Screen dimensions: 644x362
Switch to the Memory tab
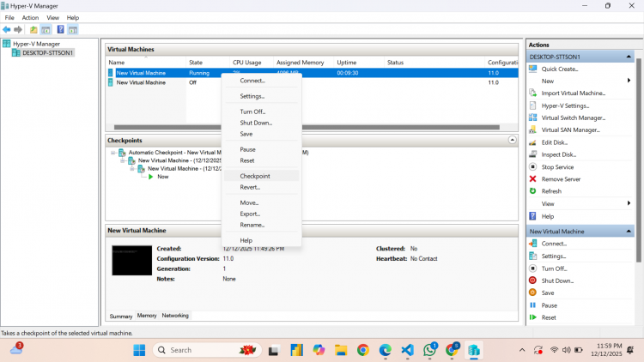click(147, 316)
